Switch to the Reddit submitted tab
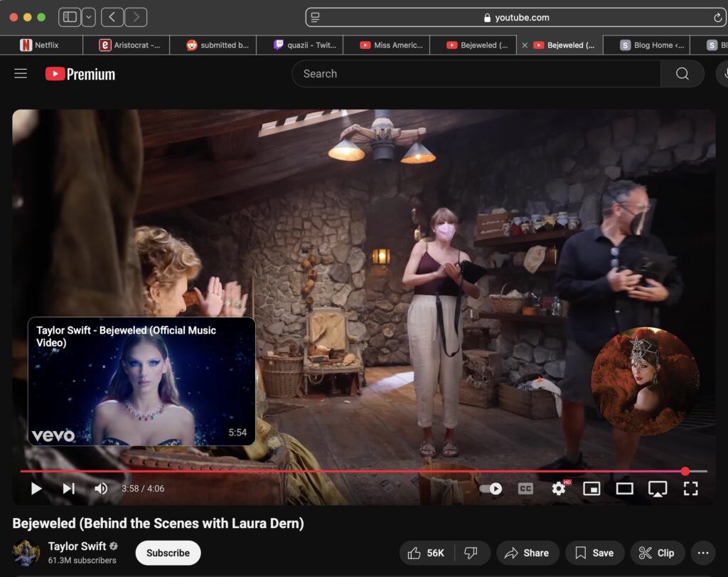 click(213, 45)
